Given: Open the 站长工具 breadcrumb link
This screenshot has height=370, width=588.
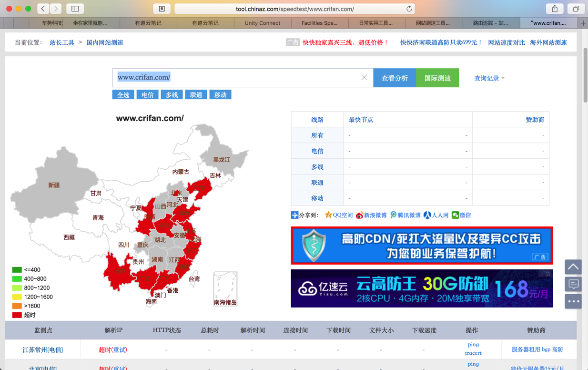Looking at the screenshot, I should pyautogui.click(x=62, y=42).
